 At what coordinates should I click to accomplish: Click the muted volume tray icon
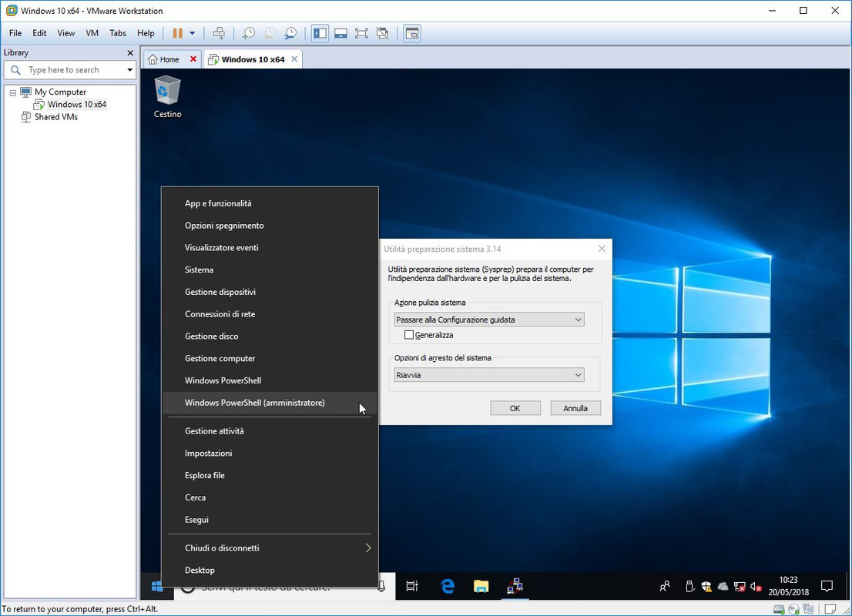756,587
